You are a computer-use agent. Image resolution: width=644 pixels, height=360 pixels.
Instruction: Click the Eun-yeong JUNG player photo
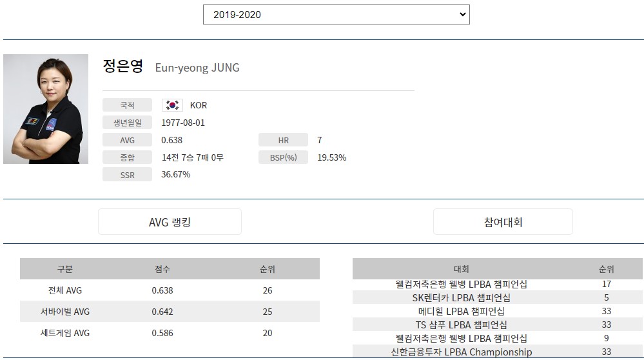pyautogui.click(x=46, y=109)
